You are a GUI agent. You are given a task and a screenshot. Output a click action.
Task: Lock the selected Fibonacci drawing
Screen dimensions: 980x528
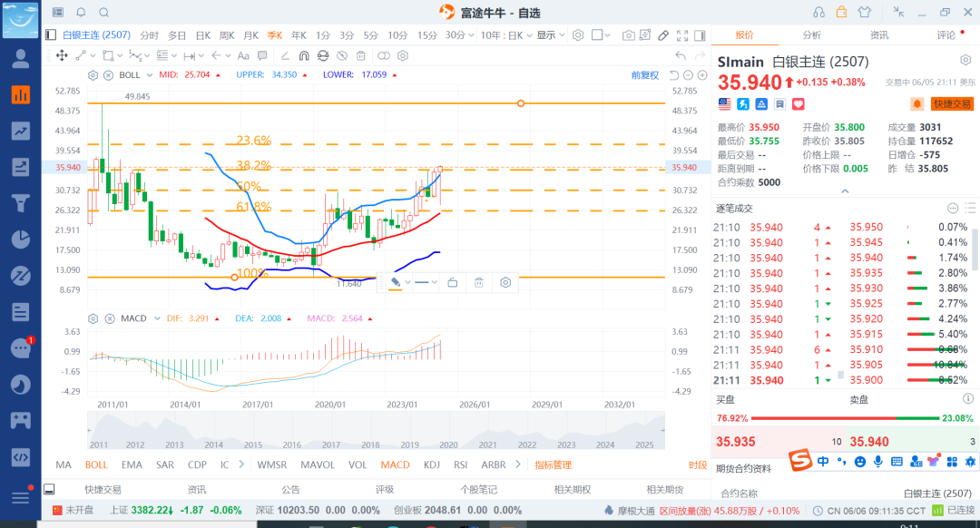pyautogui.click(x=453, y=282)
